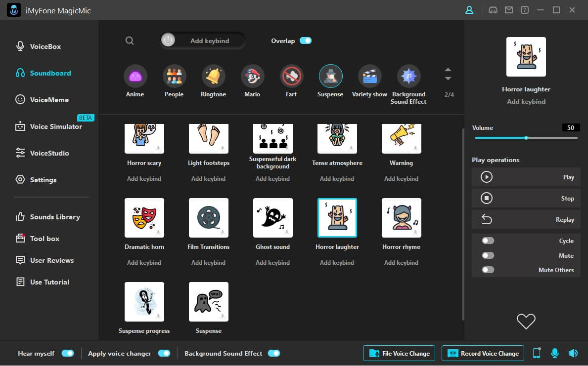Enable the Cycle switch
588x366 pixels.
point(488,241)
